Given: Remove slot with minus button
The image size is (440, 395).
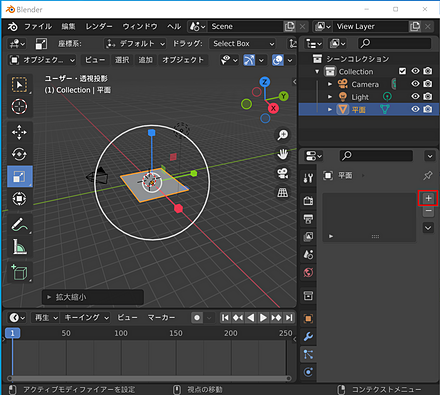Looking at the screenshot, I should [x=428, y=211].
